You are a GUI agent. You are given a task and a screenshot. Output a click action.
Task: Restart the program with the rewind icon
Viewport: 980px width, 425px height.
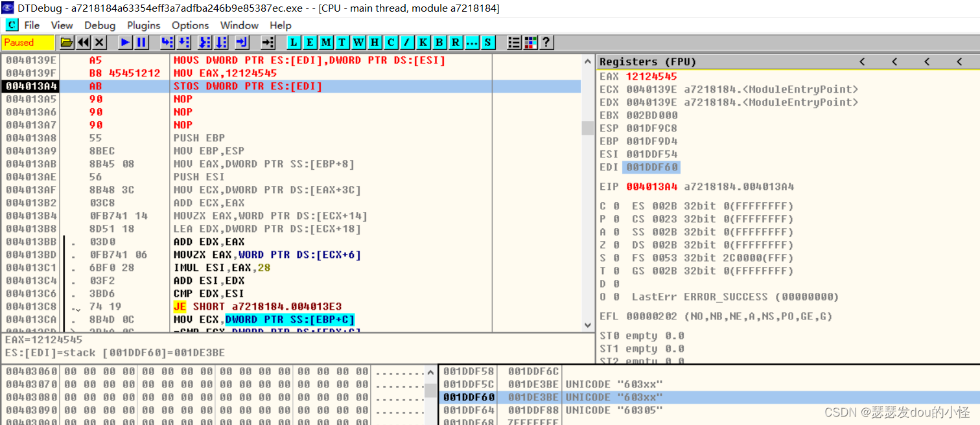(83, 43)
